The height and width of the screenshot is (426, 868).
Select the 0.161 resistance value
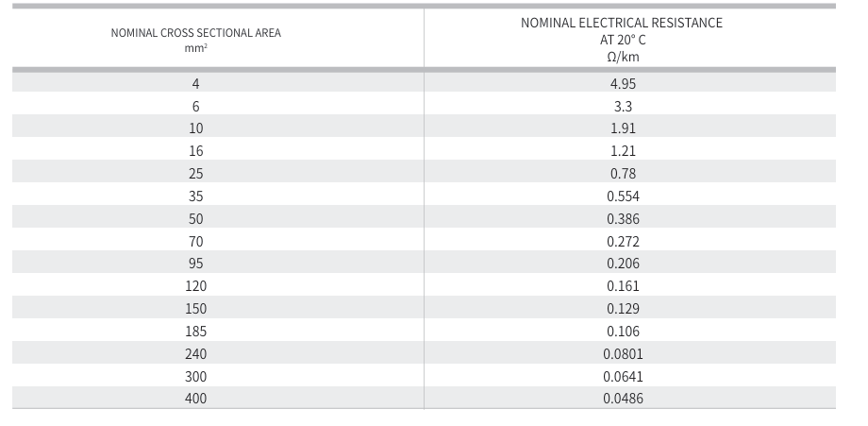coord(623,286)
